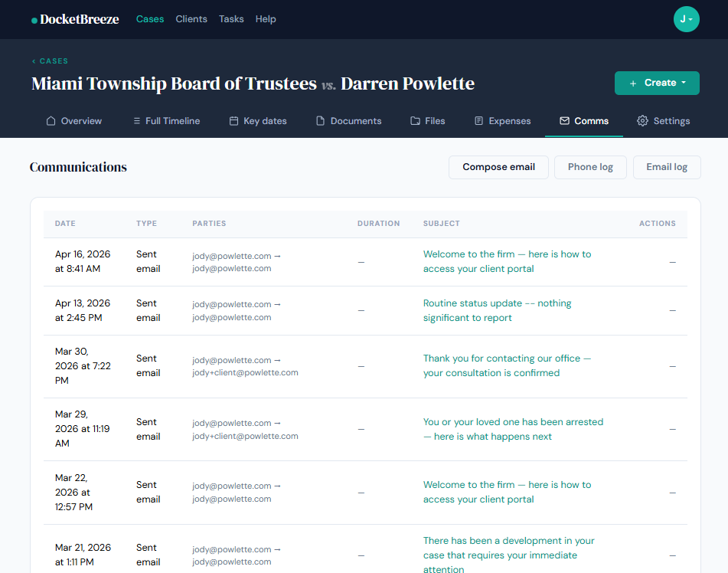Open Clients in top navigation
728x573 pixels.
tap(191, 19)
